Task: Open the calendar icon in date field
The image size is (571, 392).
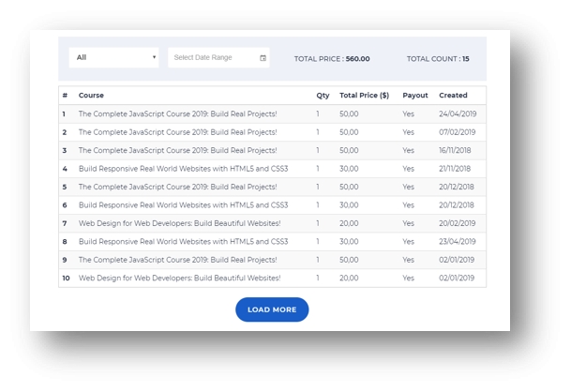Action: pyautogui.click(x=263, y=58)
